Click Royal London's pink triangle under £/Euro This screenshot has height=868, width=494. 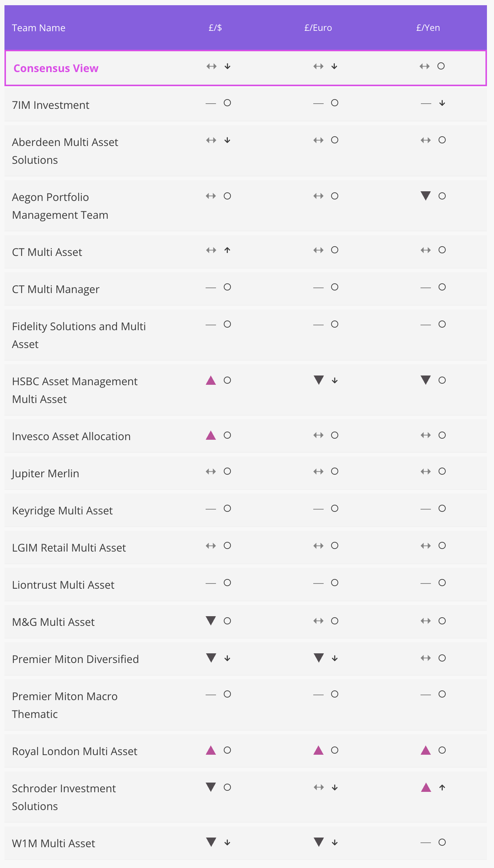coord(318,750)
